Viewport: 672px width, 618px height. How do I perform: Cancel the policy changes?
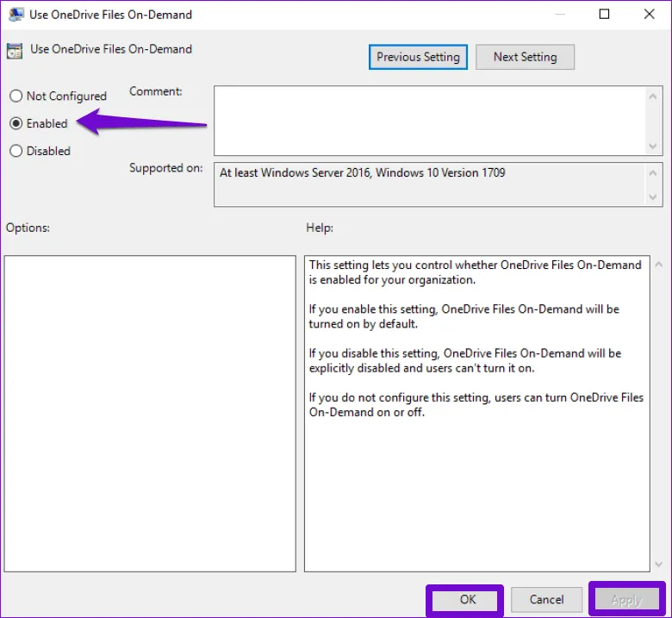tap(546, 600)
